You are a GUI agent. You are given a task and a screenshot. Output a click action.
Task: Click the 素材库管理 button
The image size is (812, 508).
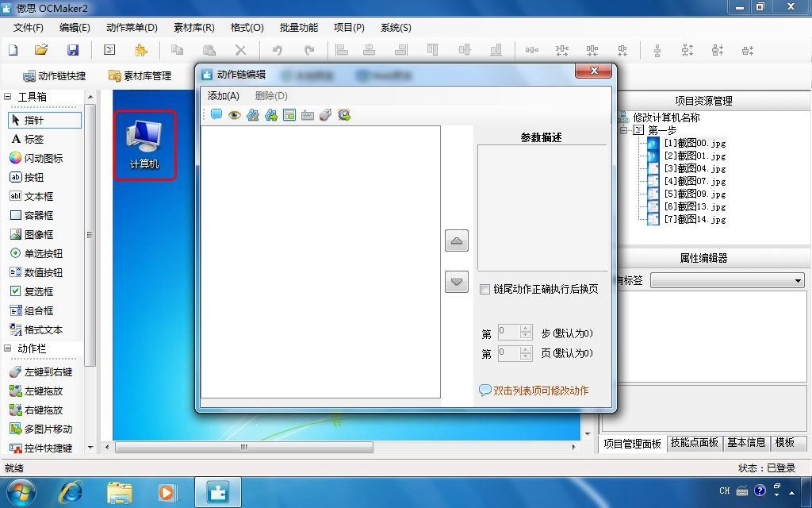(x=140, y=75)
